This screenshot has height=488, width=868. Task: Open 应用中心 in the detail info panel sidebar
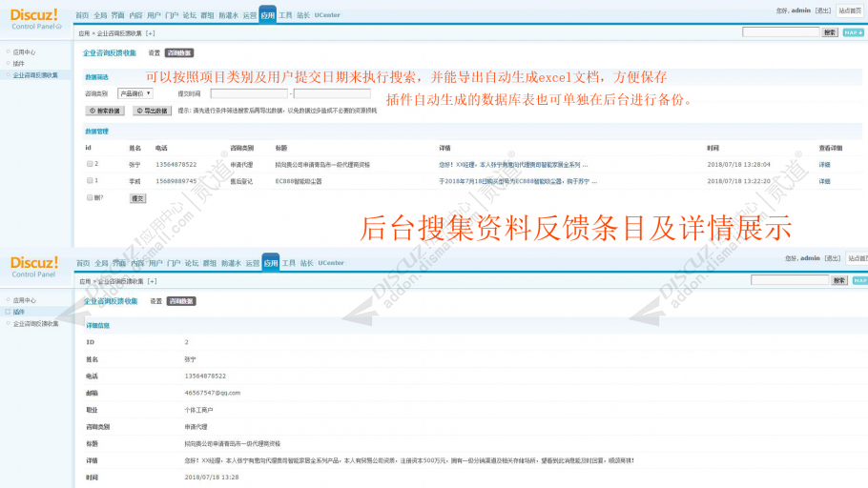click(x=25, y=300)
